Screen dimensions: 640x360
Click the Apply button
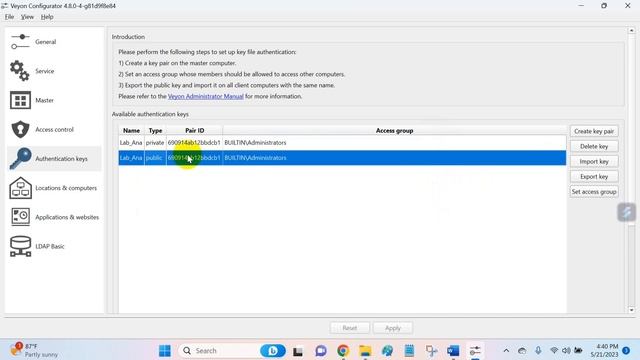(x=393, y=328)
